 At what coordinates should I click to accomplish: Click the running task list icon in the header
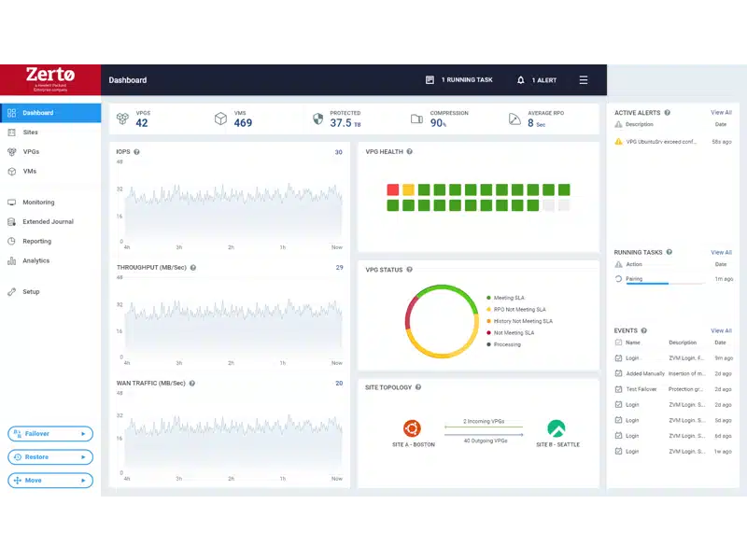tap(430, 80)
